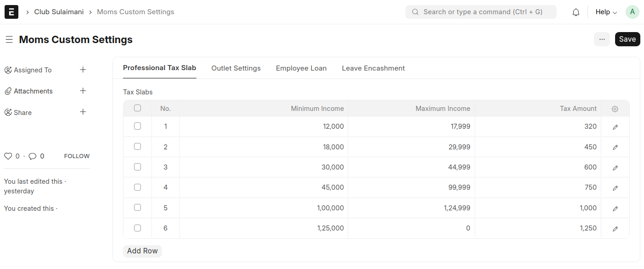Select all rows using the header checkbox
644x269 pixels.
pyautogui.click(x=137, y=108)
